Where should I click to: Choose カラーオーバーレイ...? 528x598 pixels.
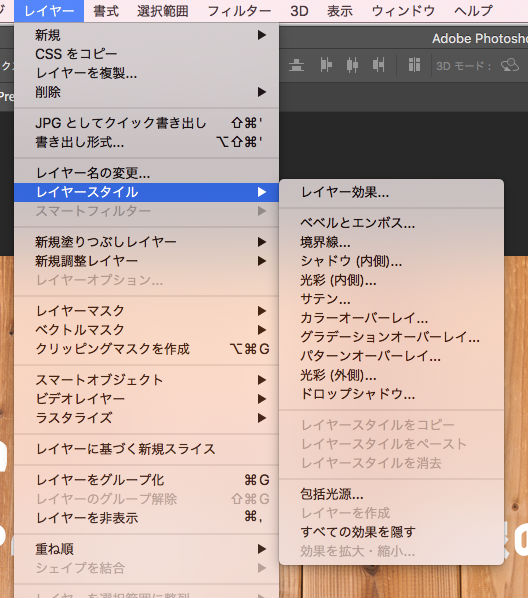coord(391,318)
